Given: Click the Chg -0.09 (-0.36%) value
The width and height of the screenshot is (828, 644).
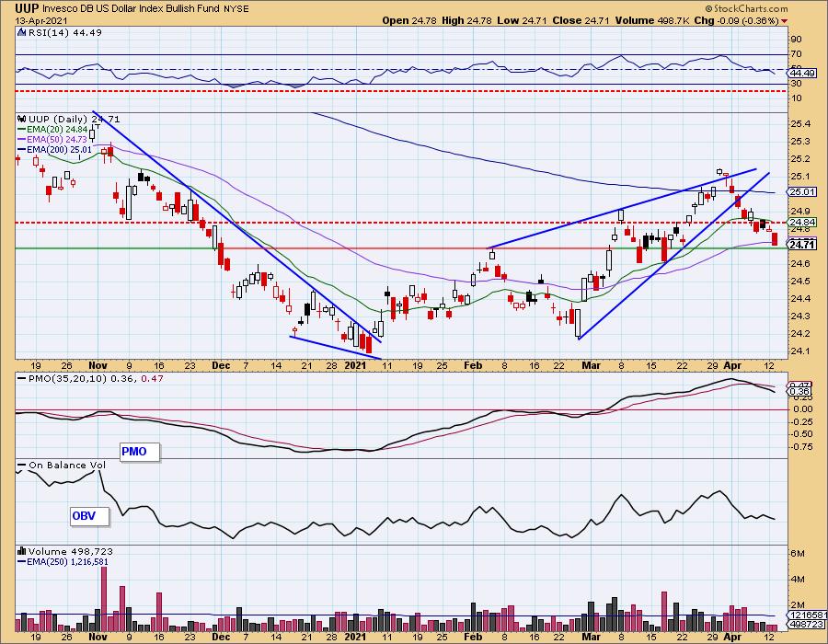Looking at the screenshot, I should 736,20.
